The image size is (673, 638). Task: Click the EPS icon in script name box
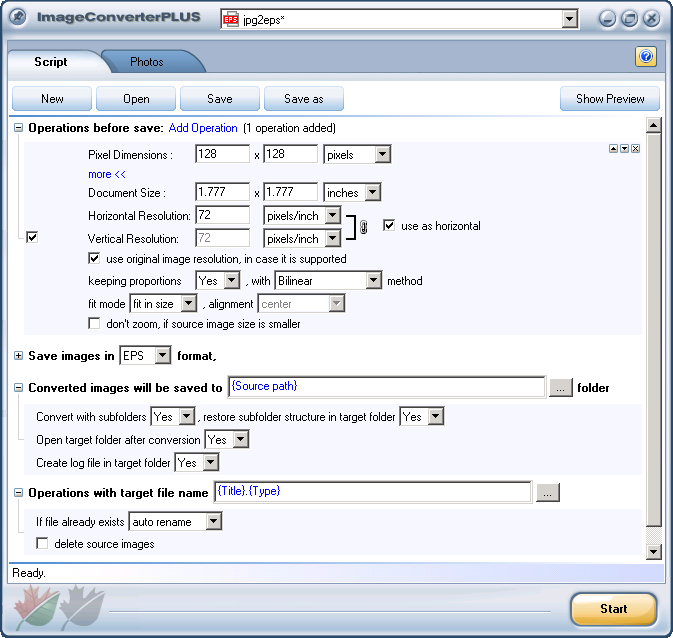click(231, 20)
